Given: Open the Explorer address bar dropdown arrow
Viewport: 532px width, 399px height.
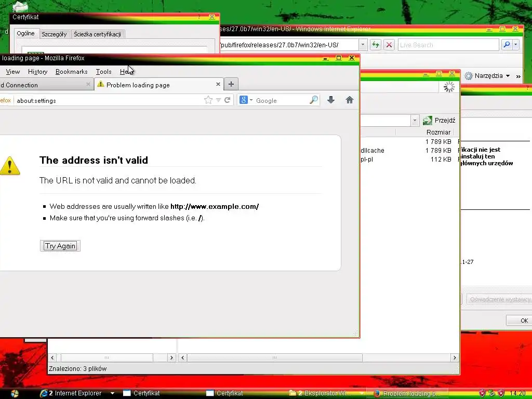Looking at the screenshot, I should (415, 121).
